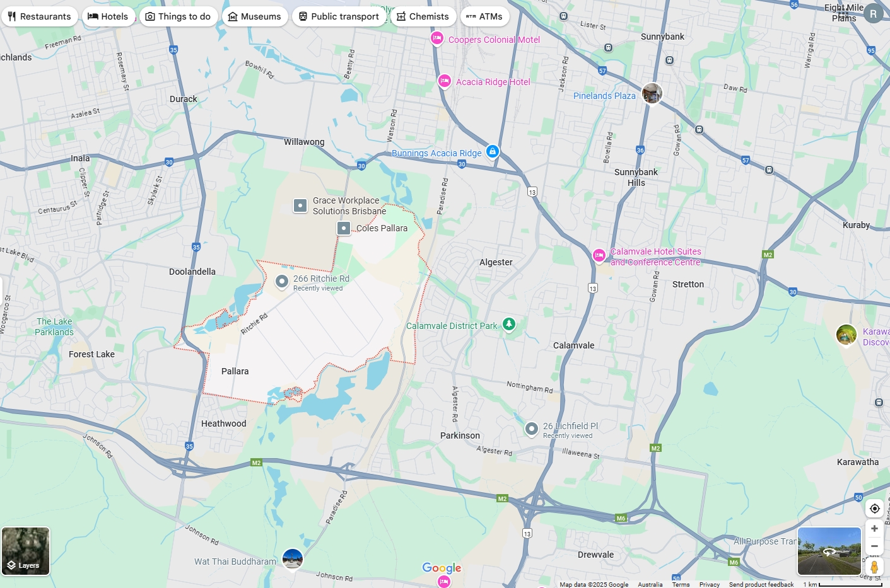Open the Terms link in footer
890x588 pixels.
coord(681,585)
